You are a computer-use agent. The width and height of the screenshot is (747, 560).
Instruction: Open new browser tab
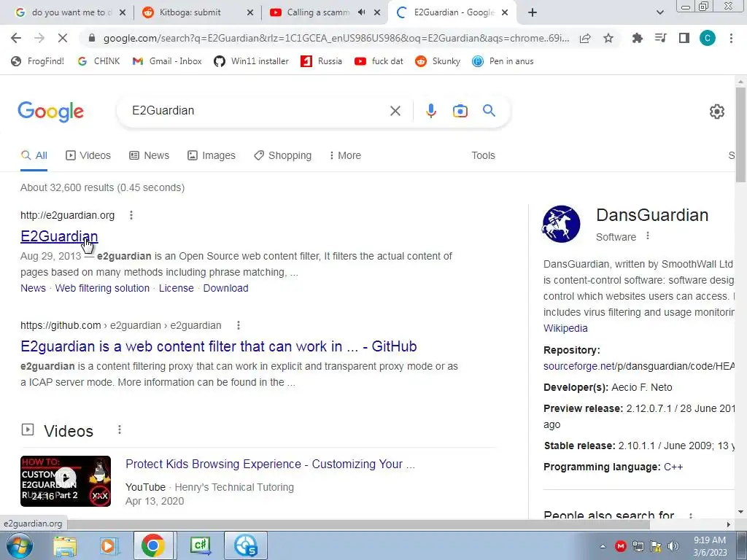[533, 13]
